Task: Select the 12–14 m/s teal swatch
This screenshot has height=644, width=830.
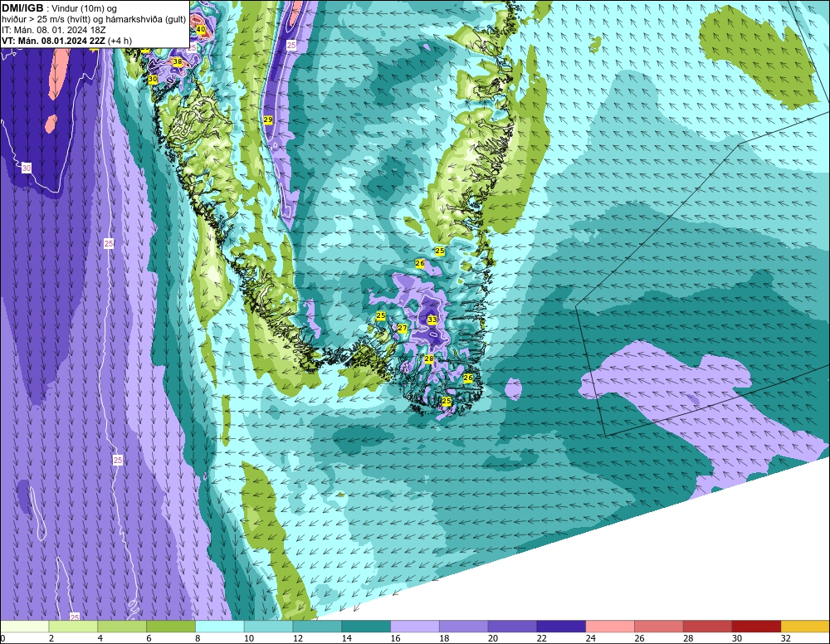Action: (x=317, y=627)
